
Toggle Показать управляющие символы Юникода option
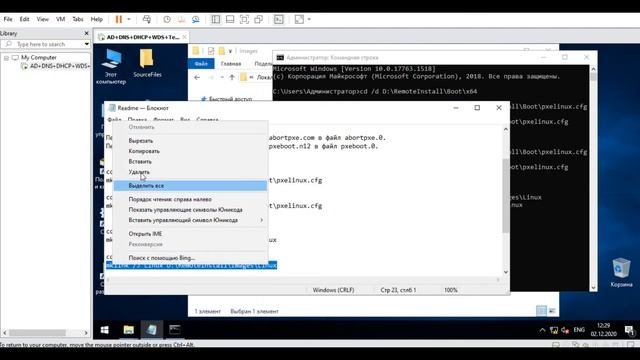(x=190, y=210)
